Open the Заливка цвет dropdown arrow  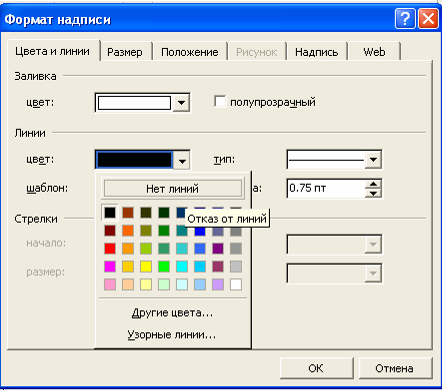tap(182, 103)
